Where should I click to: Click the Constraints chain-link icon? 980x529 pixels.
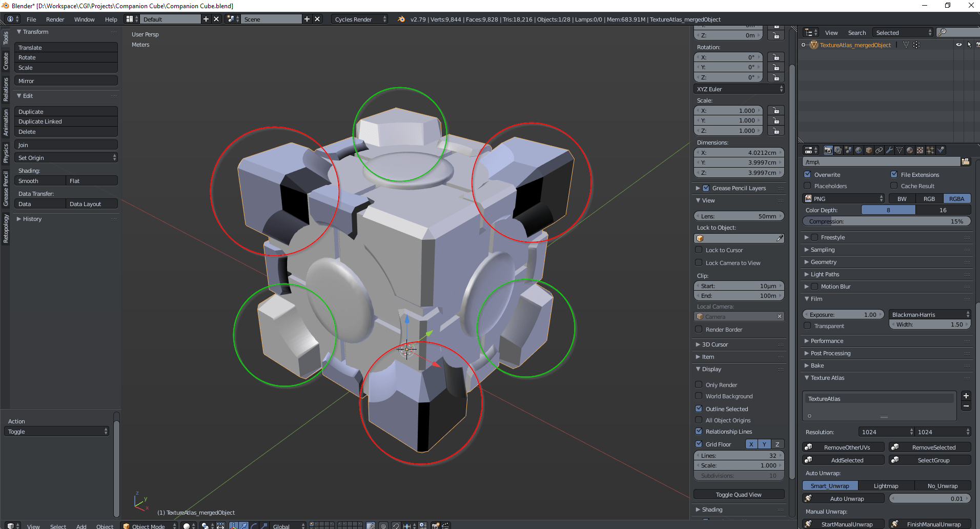click(879, 150)
